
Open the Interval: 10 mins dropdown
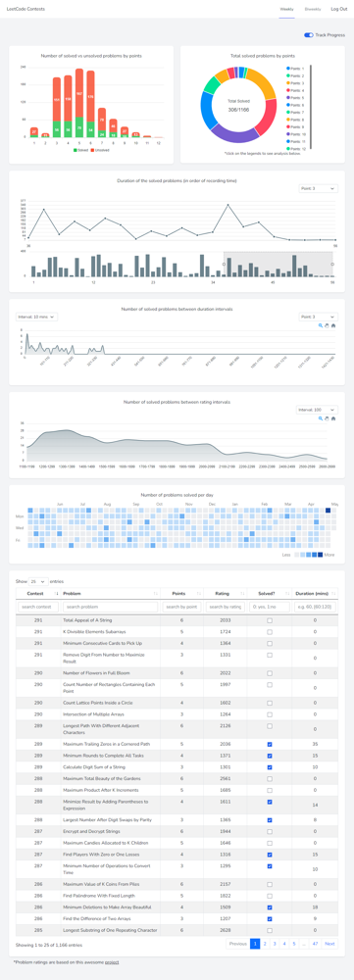(37, 317)
